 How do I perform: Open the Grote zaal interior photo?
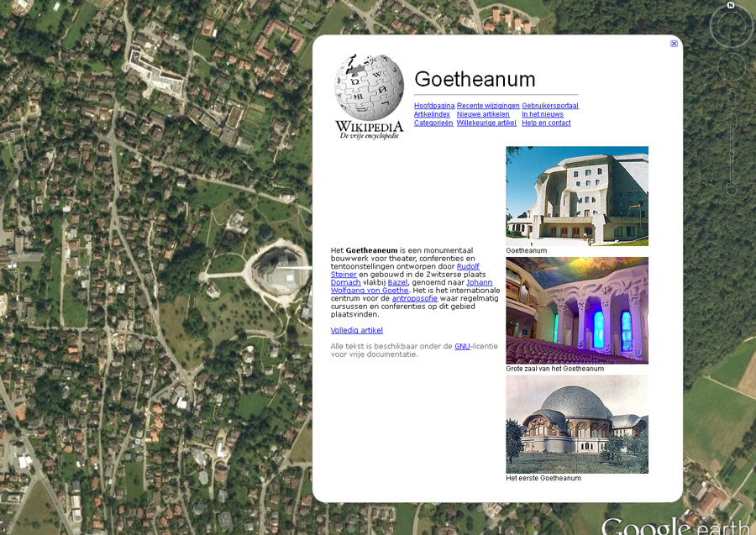click(576, 311)
